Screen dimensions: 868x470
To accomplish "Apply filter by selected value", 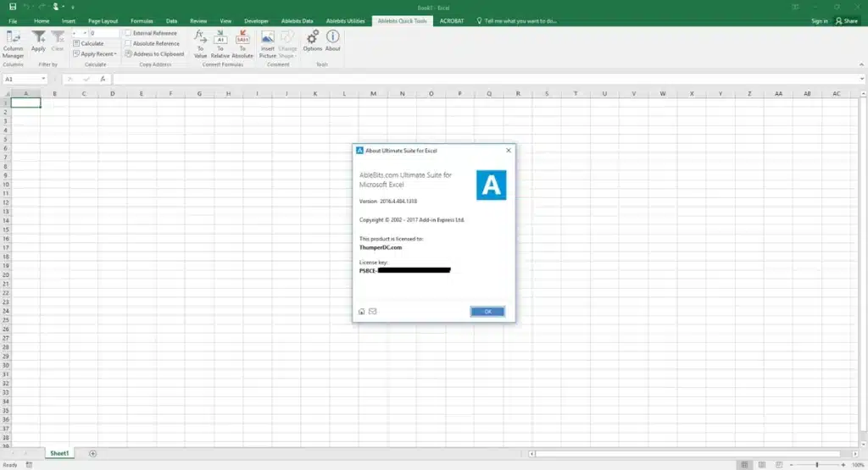I will pyautogui.click(x=38, y=41).
